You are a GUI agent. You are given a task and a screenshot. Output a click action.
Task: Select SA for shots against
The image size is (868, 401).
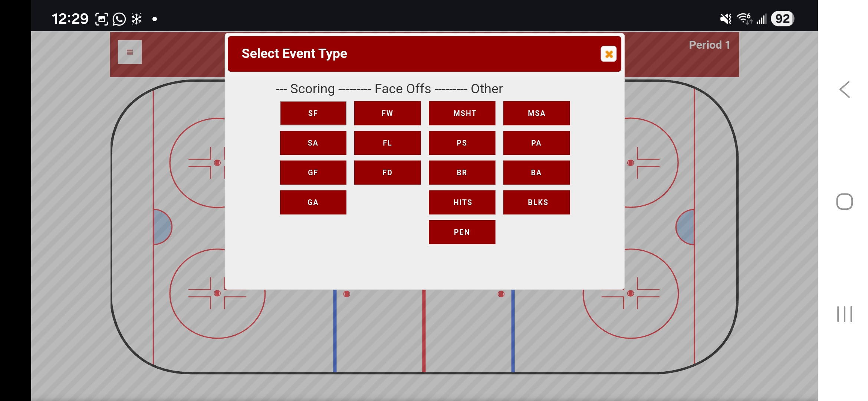[313, 143]
